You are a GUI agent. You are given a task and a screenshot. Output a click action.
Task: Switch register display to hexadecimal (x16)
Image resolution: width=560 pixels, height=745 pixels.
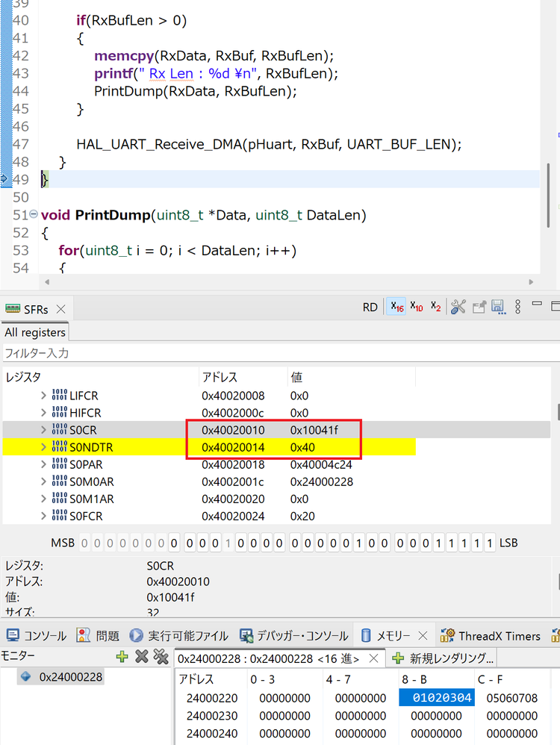[395, 307]
